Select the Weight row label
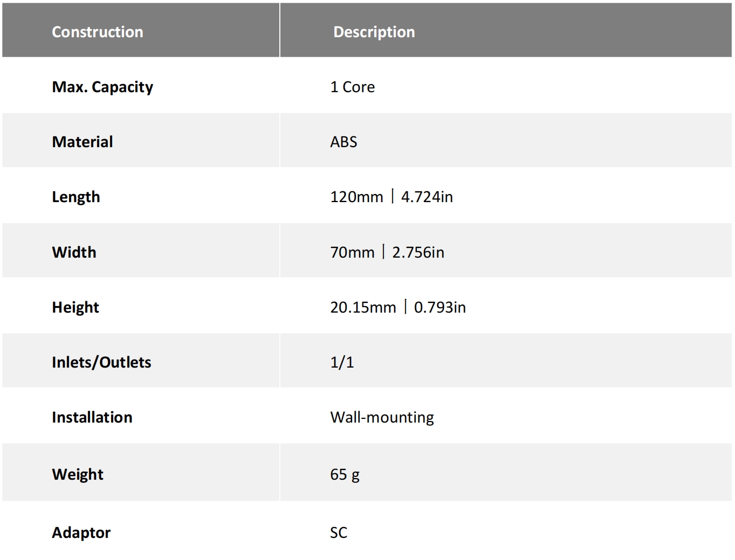This screenshot has height=560, width=735. (x=78, y=474)
